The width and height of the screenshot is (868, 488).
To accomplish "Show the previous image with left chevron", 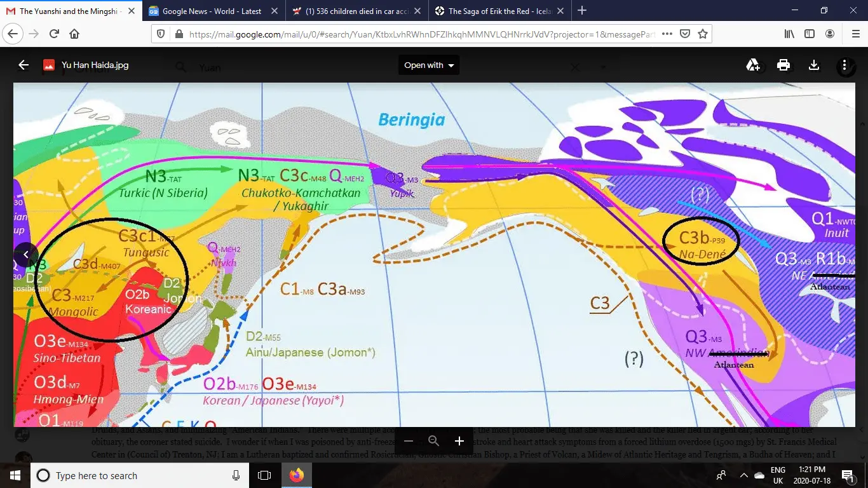I will click(x=27, y=254).
